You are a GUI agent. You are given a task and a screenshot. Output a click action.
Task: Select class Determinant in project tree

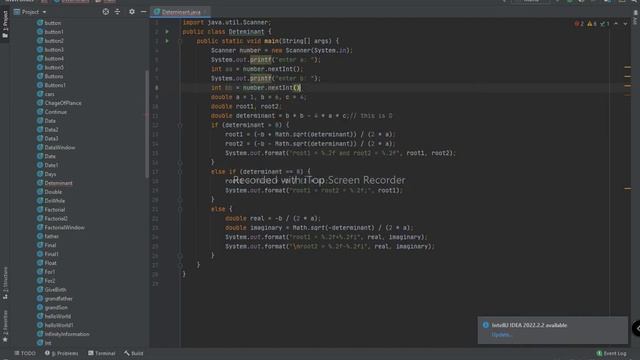click(x=55, y=183)
